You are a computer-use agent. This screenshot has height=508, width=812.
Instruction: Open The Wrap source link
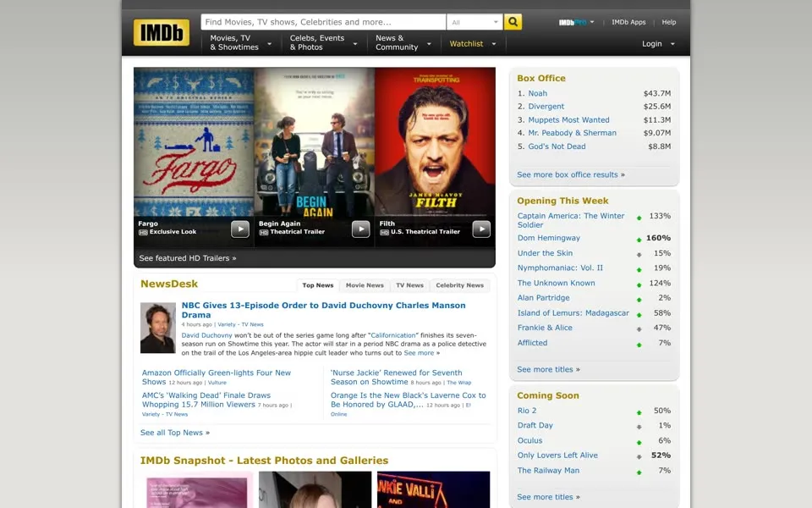[458, 383]
